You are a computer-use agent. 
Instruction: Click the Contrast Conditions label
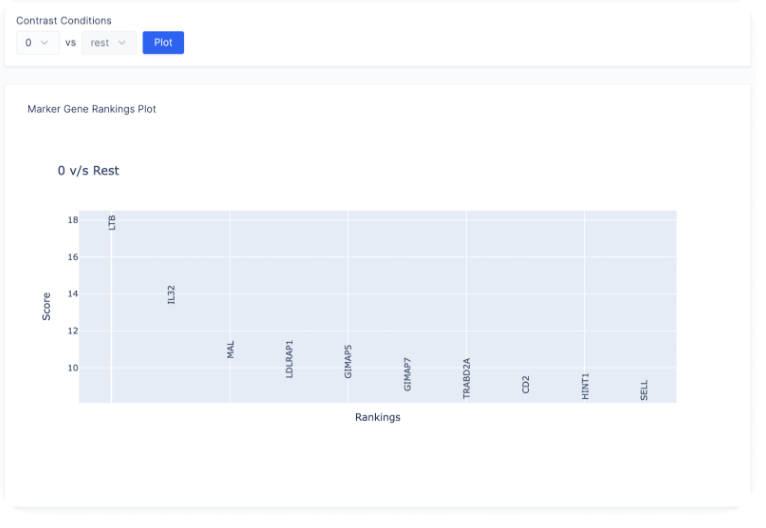64,21
